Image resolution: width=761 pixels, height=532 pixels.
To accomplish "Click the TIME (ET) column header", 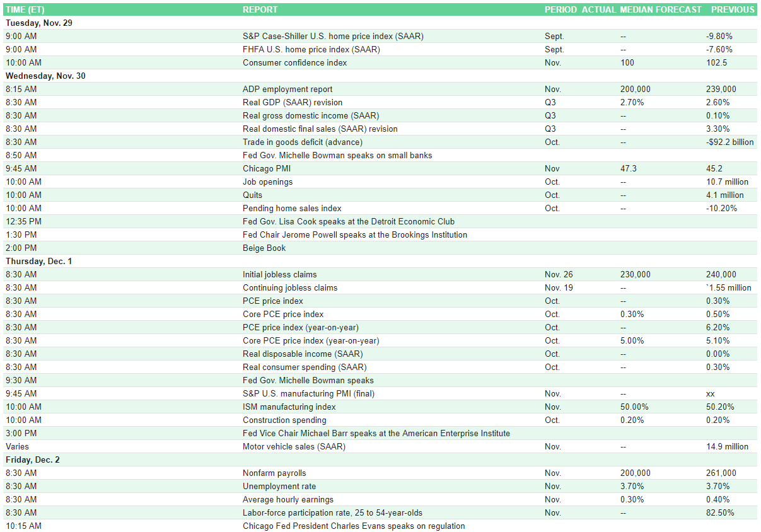I will click(26, 9).
